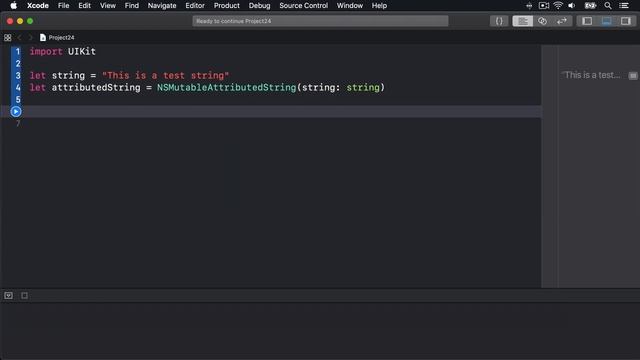This screenshot has height=360, width=640.
Task: Click the volume speaker icon
Action: 572,6
